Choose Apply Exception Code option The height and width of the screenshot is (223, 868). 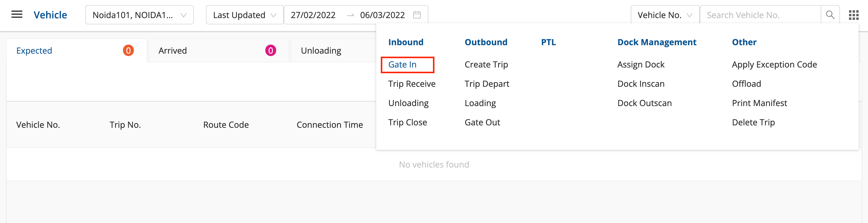click(x=774, y=64)
